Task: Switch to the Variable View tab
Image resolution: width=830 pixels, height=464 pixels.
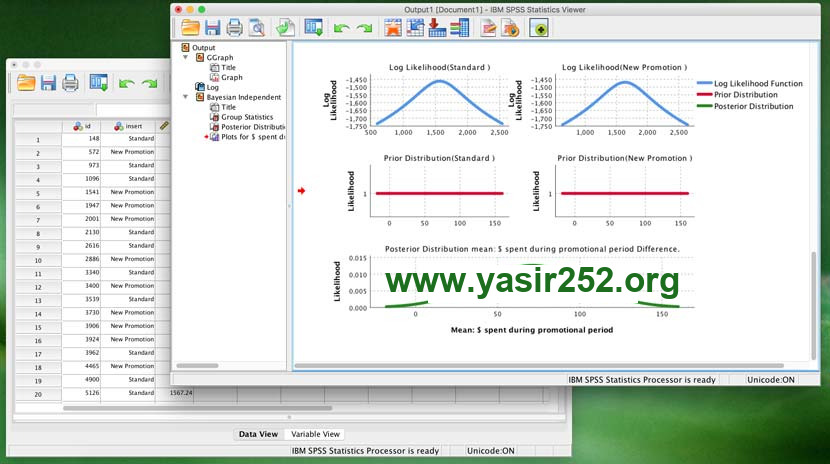Action: 315,434
